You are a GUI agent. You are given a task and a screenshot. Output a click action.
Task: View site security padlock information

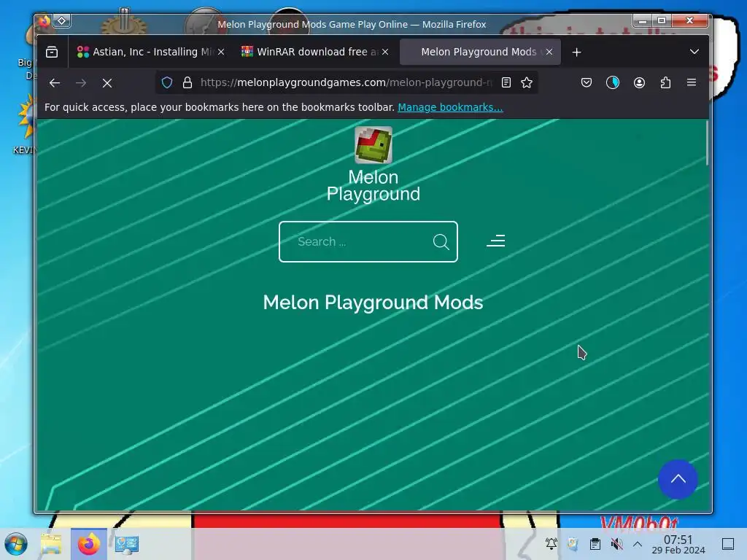187,82
